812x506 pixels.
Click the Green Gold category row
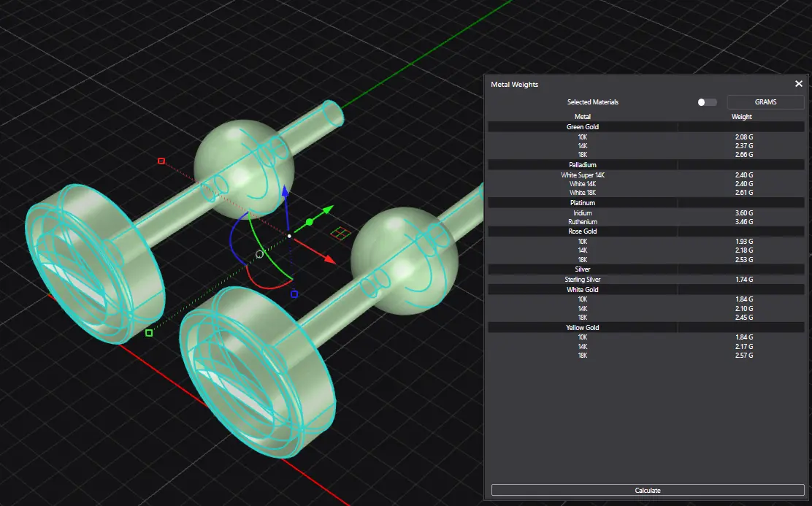646,127
